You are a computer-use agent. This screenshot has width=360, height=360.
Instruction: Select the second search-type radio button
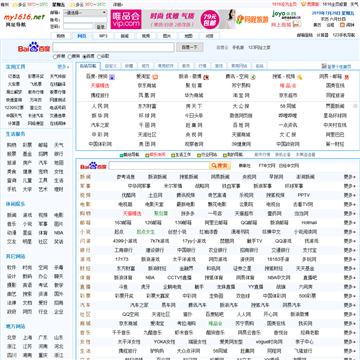click(69, 57)
